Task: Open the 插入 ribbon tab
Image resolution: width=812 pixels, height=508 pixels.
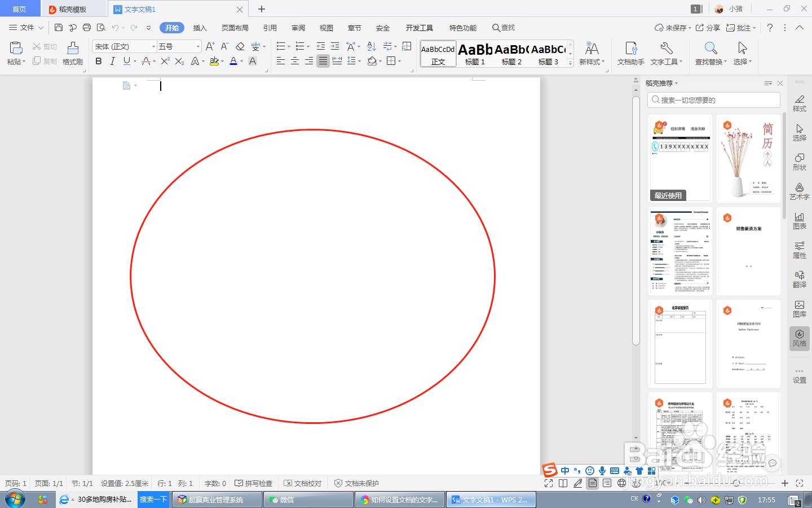Action: pos(200,28)
